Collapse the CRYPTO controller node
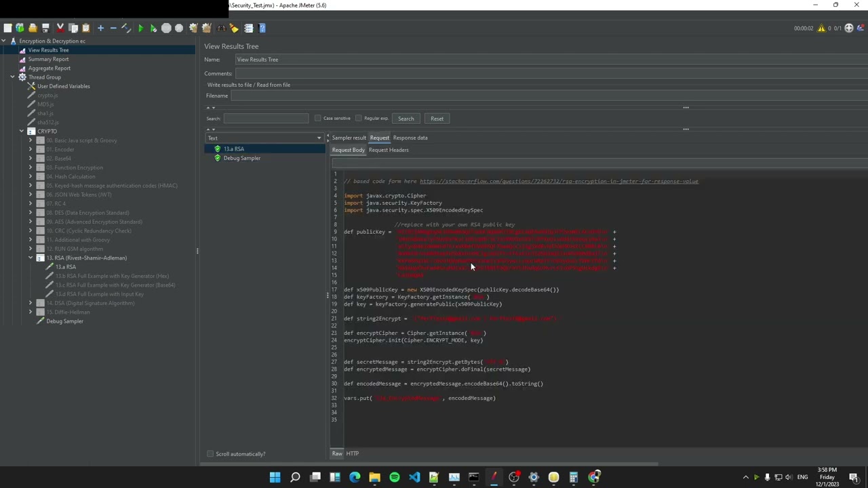Viewport: 868px width, 488px height. (22, 131)
